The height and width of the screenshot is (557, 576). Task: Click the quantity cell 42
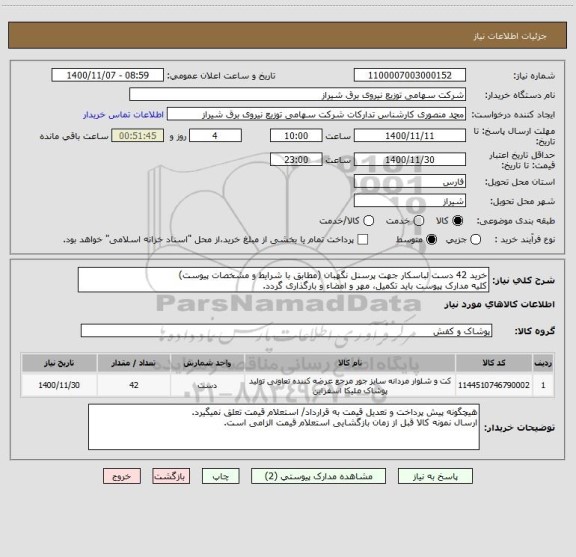pos(134,385)
